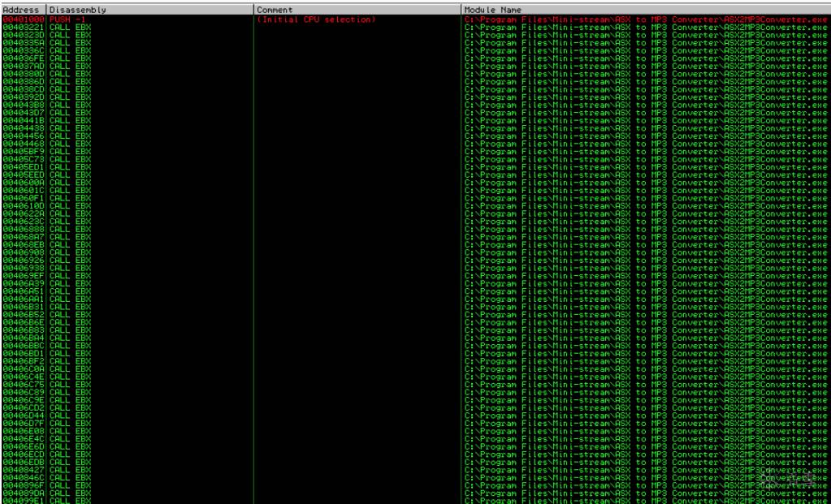Select address 0040386D
This screenshot has height=504, width=831.
(x=24, y=81)
